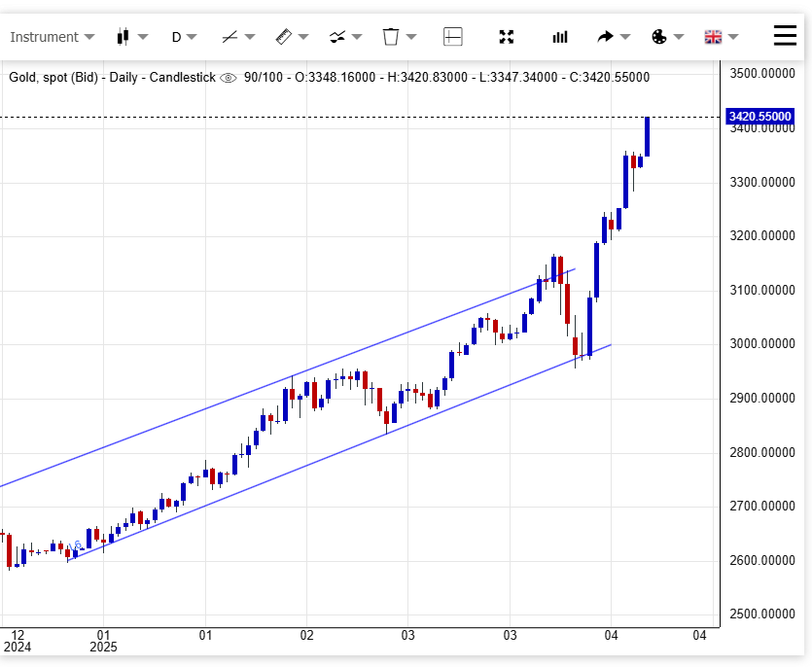Image resolution: width=812 pixels, height=667 pixels.
Task: Click the 3420.55000 current price label
Action: (759, 117)
